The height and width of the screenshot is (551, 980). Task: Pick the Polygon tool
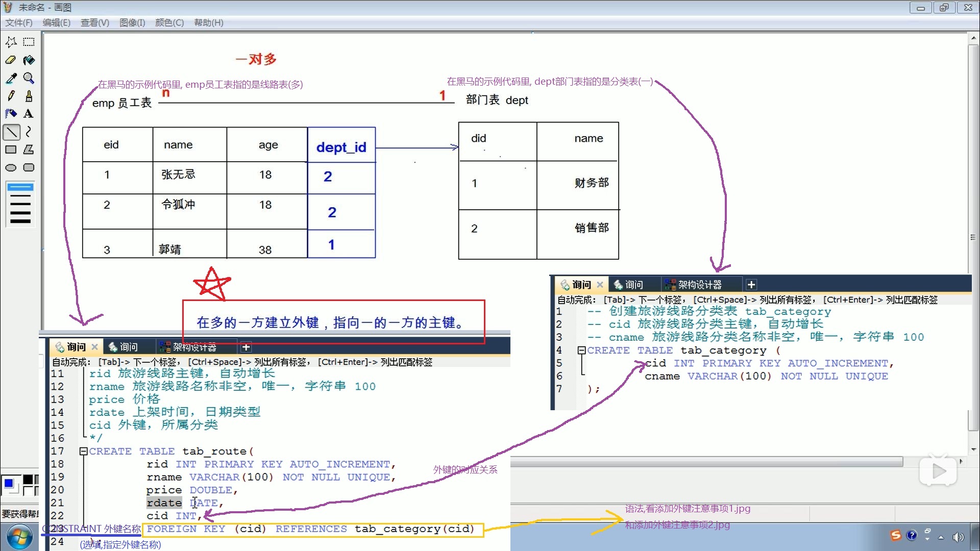(29, 150)
